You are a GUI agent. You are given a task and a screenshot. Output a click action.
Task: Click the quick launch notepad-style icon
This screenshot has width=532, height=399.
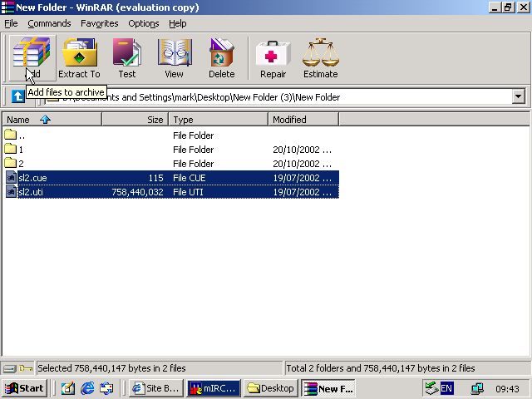(x=68, y=388)
